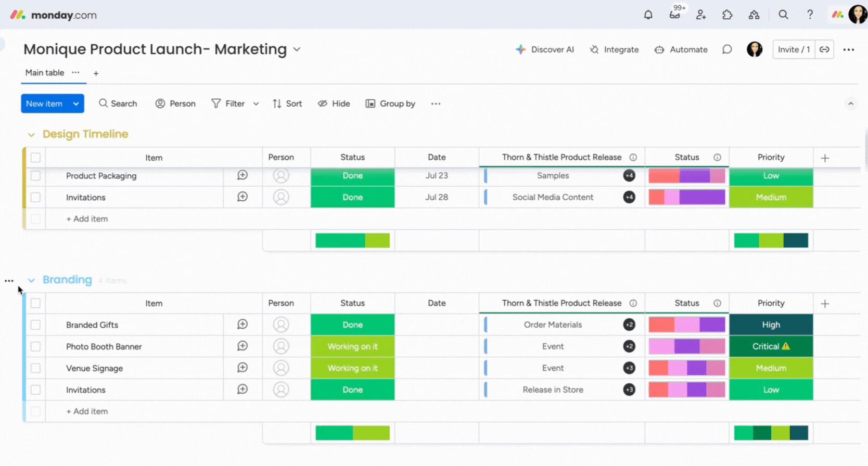Switch to the Main table tab
Image resolution: width=868 pixels, height=466 pixels.
[x=45, y=73]
